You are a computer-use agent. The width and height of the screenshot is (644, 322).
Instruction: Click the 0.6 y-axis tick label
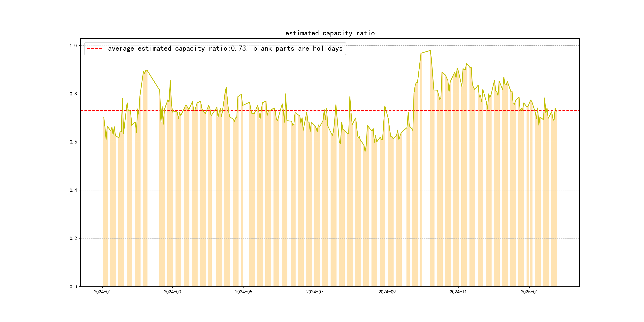73,142
